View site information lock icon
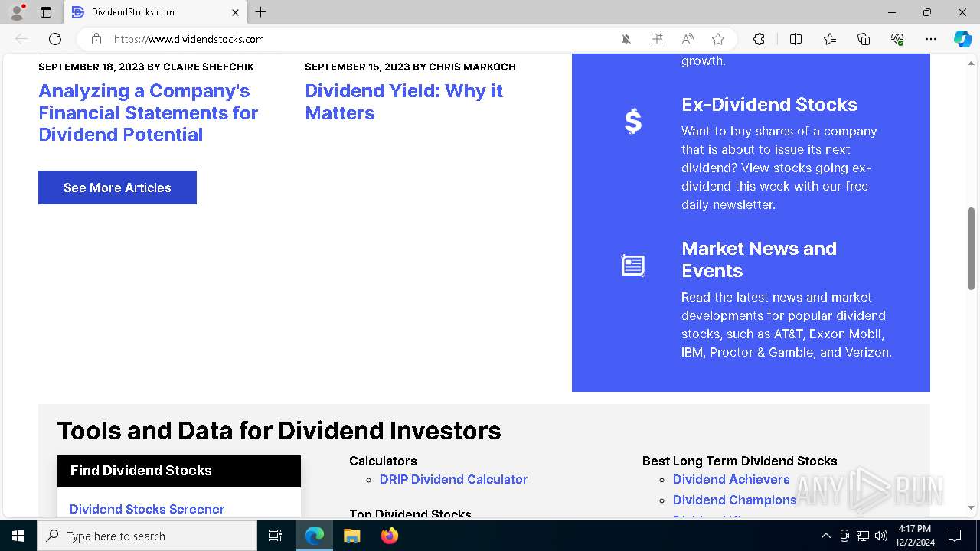 96,39
